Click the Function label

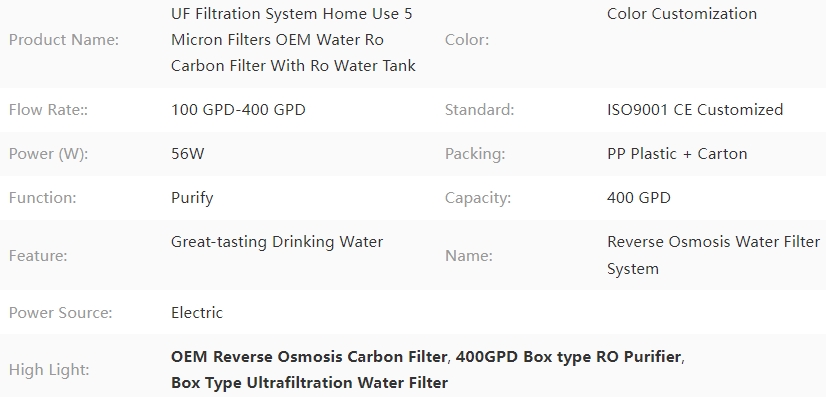pos(43,198)
